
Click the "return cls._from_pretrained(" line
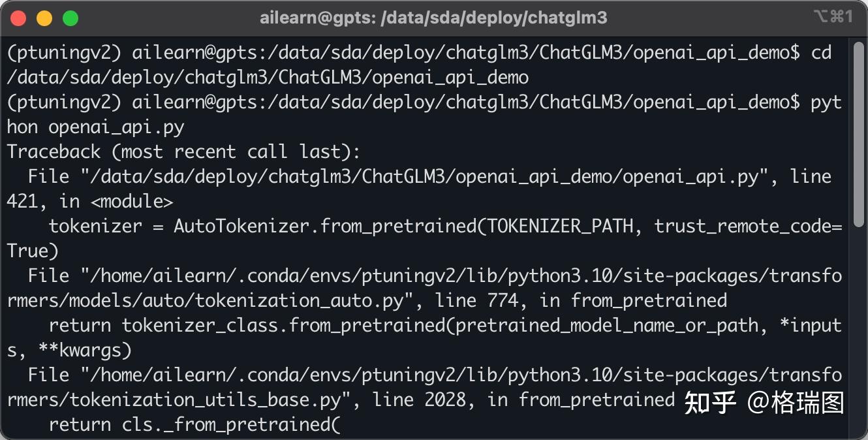[x=194, y=425]
